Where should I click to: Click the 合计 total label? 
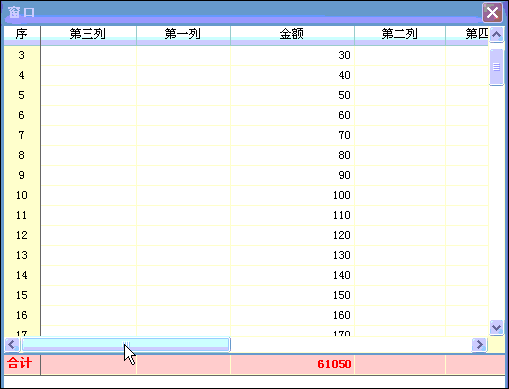coord(20,363)
